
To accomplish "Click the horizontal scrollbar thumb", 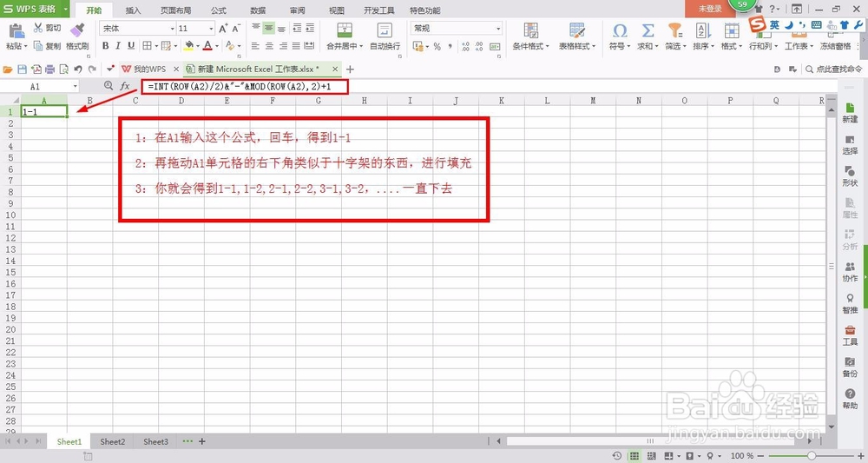I will [650, 441].
